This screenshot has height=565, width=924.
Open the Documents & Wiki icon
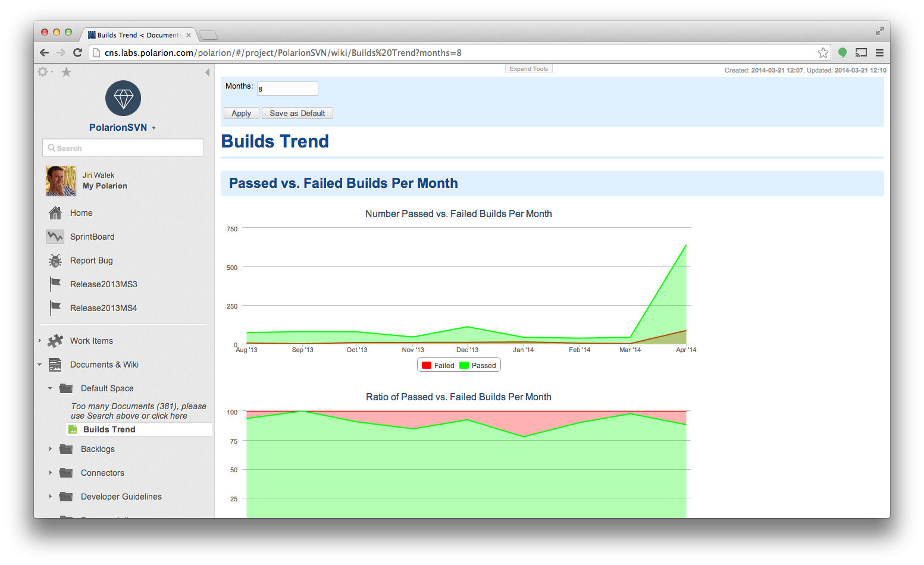(55, 364)
